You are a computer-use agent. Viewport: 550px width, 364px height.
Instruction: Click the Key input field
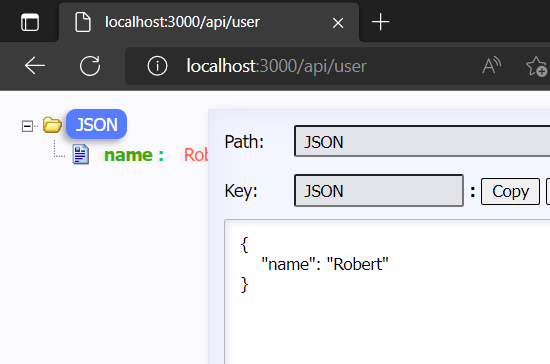point(379,190)
